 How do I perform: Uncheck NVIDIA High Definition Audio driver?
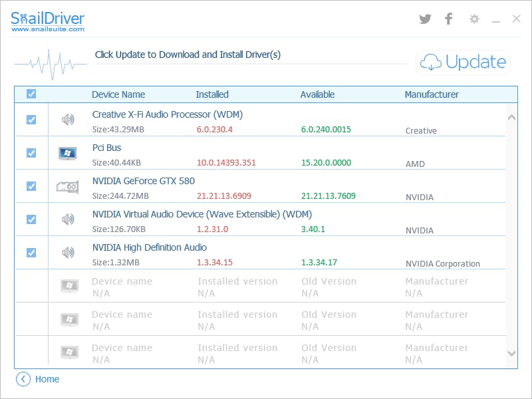point(31,253)
